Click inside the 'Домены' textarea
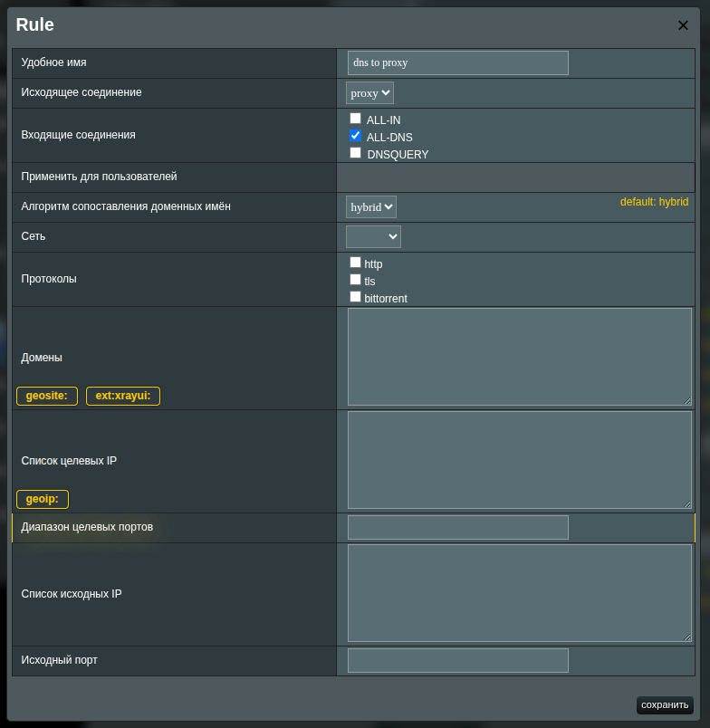Image resolution: width=710 pixels, height=728 pixels. point(520,357)
